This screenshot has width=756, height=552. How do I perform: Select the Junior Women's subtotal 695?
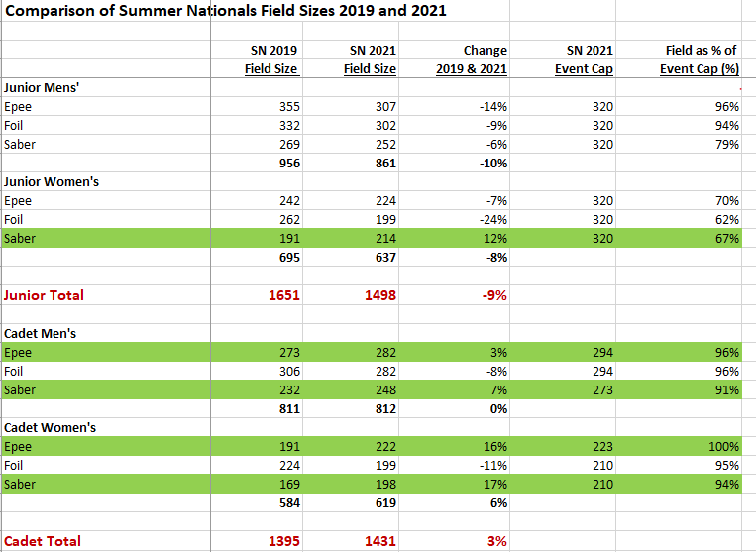coord(289,257)
